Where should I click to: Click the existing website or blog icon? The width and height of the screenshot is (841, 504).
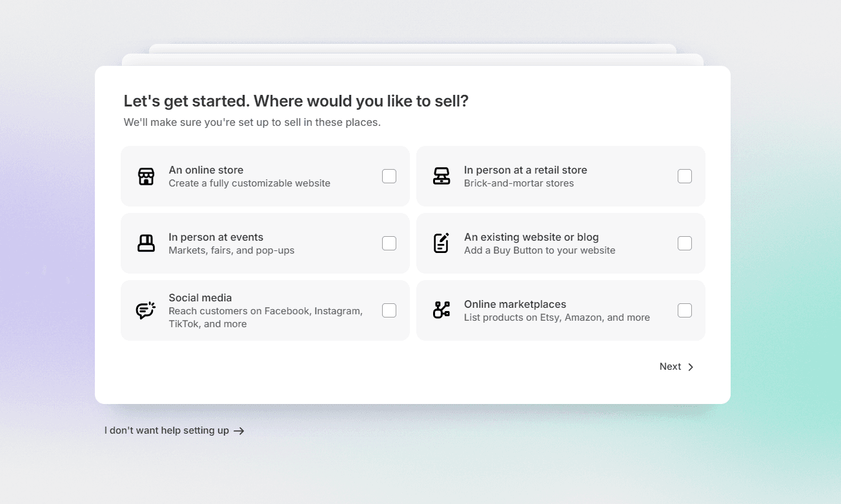tap(441, 243)
